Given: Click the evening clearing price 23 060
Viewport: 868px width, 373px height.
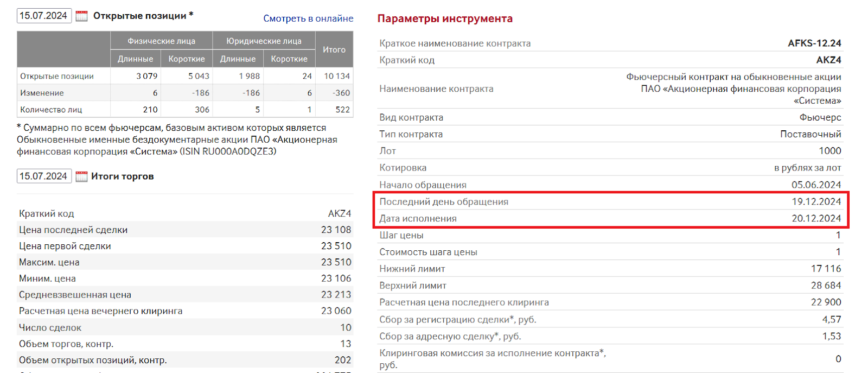Looking at the screenshot, I should coord(336,311).
